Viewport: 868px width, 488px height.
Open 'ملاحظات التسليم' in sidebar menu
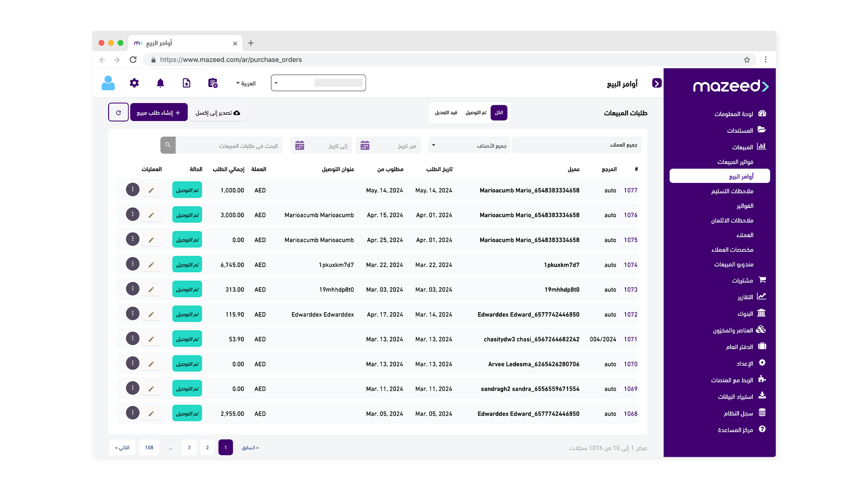click(732, 191)
